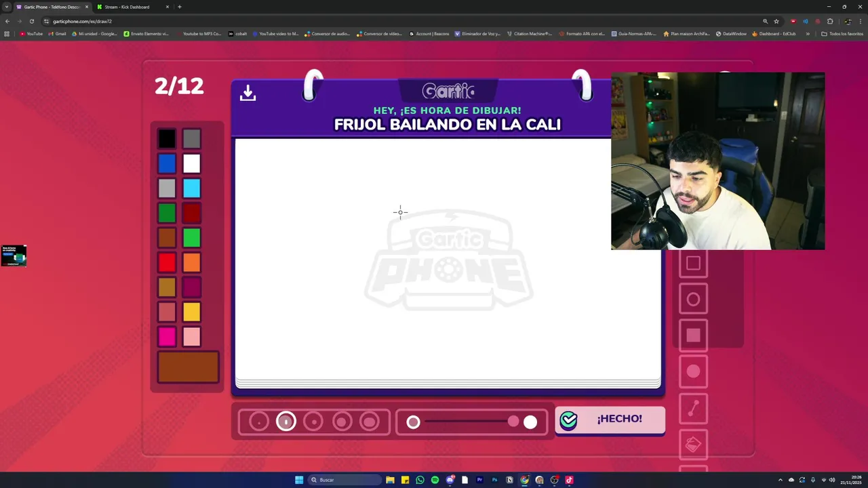
Task: Pick the white color swatch
Action: (192, 163)
